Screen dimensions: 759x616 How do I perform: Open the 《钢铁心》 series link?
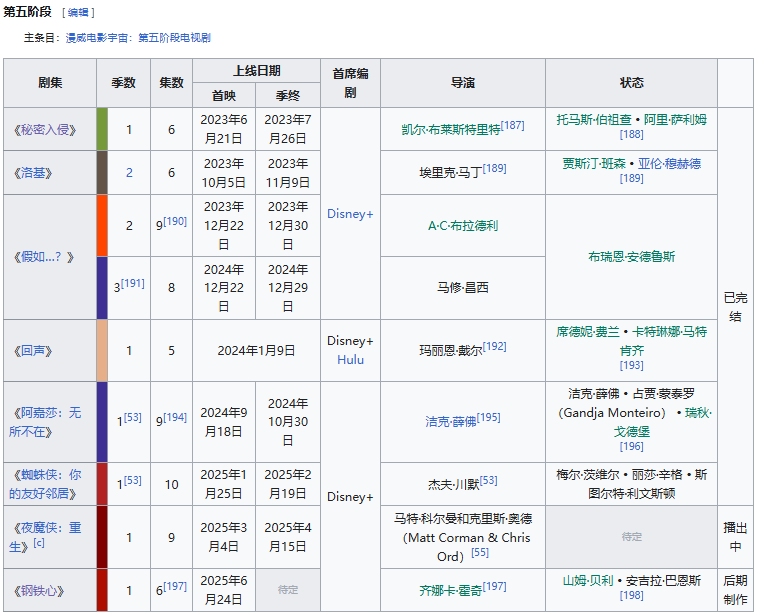pos(39,590)
